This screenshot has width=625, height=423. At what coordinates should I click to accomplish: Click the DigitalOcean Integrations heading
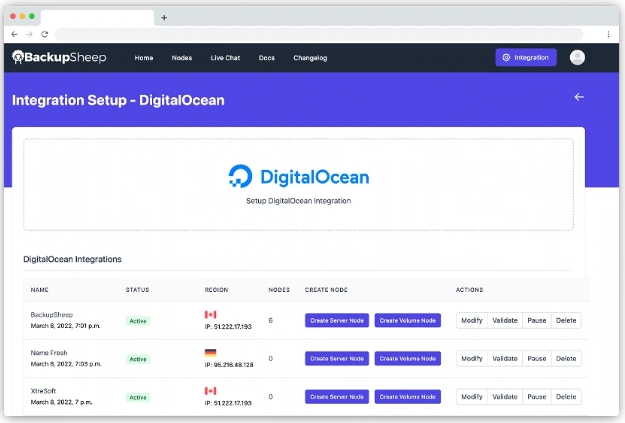(x=72, y=259)
